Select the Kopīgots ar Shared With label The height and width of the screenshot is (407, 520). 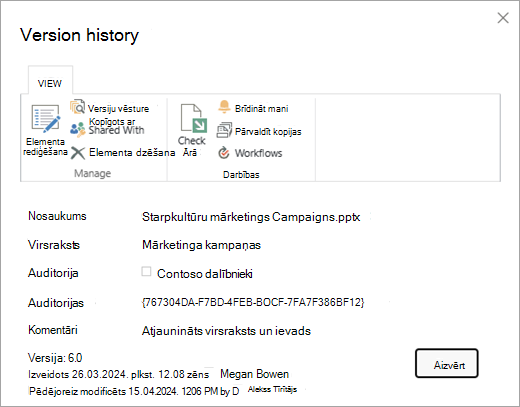coord(116,126)
